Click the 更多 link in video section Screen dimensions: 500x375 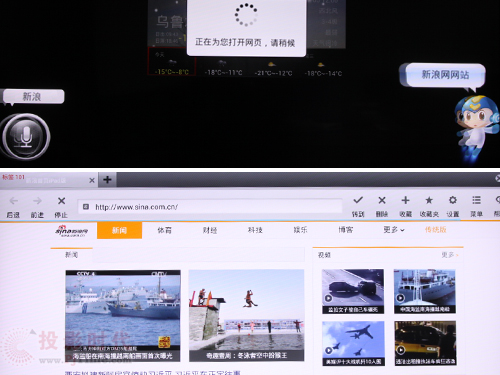click(x=450, y=255)
